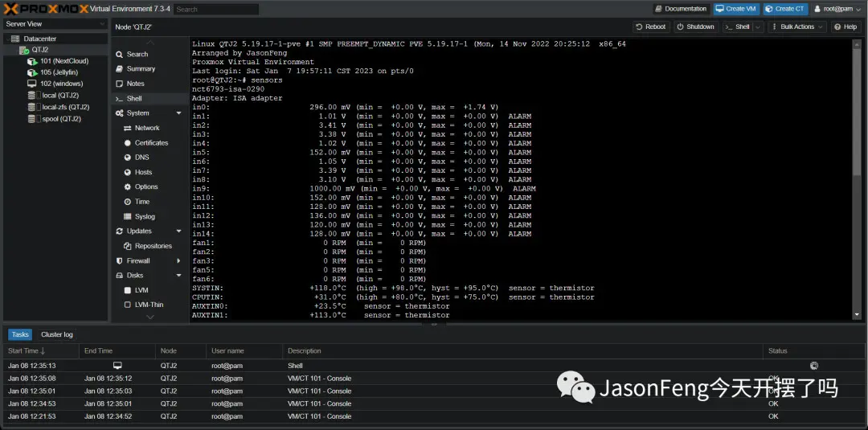Select the Shell task row description
868x430 pixels.
click(x=295, y=366)
